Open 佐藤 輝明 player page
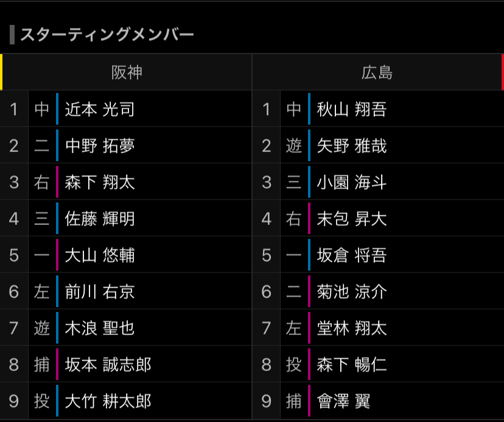 (x=99, y=219)
